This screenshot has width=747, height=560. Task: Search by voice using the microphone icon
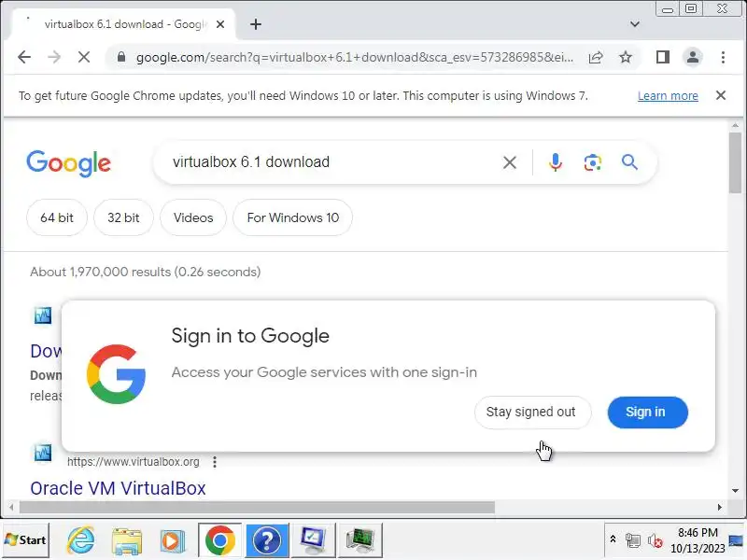click(555, 162)
